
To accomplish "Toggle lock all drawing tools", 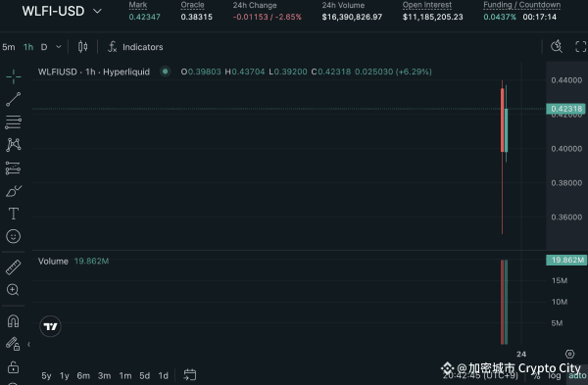I will click(x=13, y=367).
